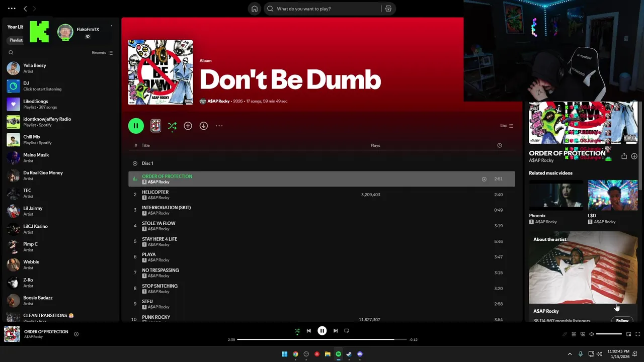
Task: Select the PLAYA track
Action: (x=321, y=257)
